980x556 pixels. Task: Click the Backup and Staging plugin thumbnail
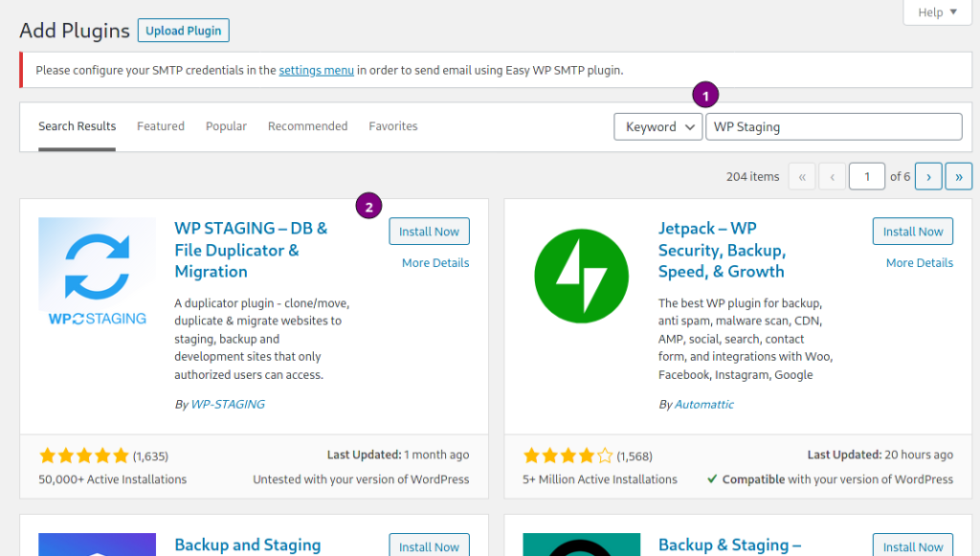point(97,545)
